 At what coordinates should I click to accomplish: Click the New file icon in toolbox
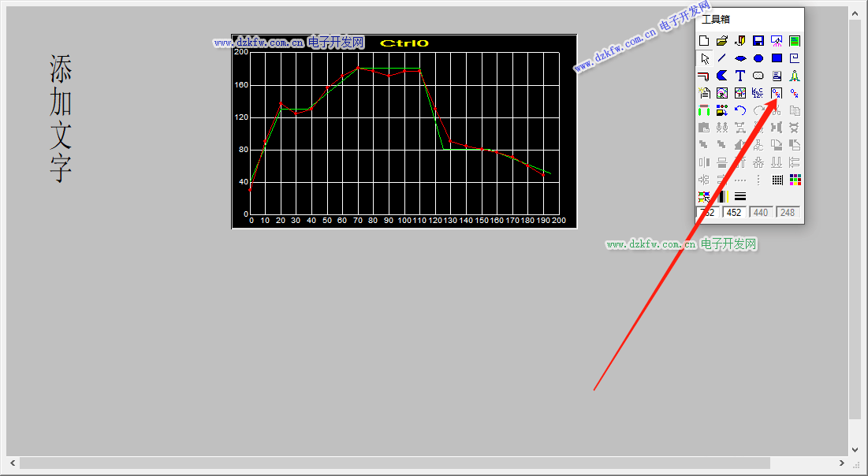(704, 41)
